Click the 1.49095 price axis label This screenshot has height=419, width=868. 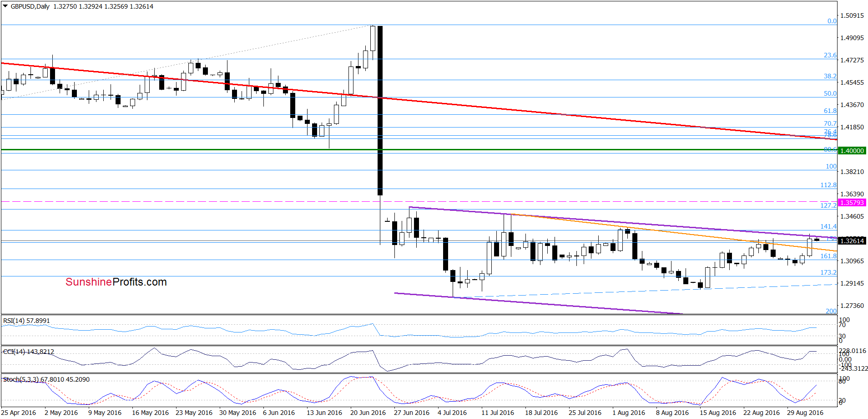(852, 38)
